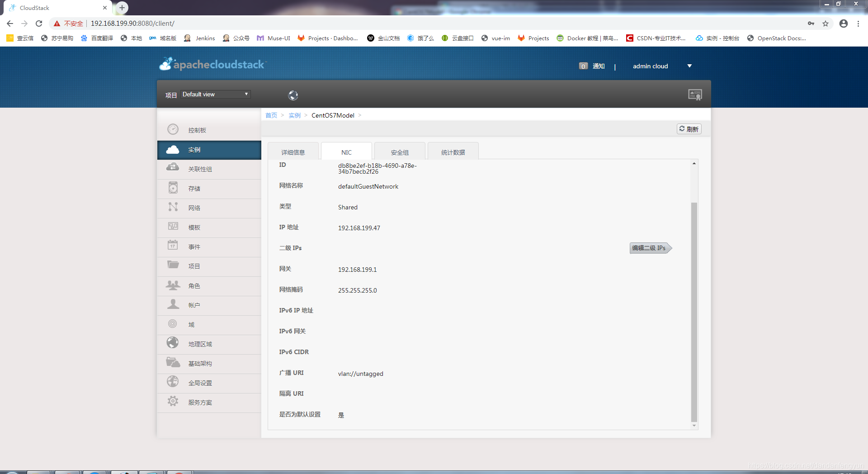Open the Accounts (帐户) person icon
This screenshot has width=868, height=474.
[173, 304]
